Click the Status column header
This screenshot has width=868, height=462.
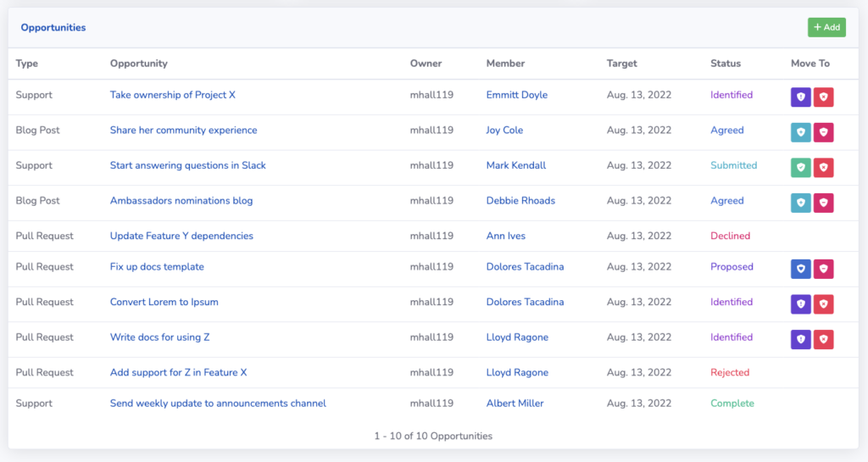coord(726,64)
